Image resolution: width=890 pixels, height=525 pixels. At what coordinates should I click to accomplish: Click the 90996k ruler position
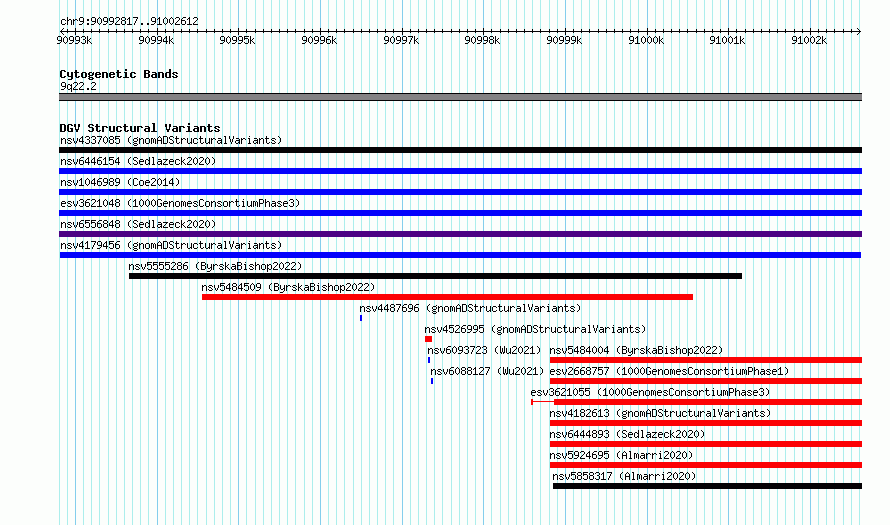tap(319, 40)
